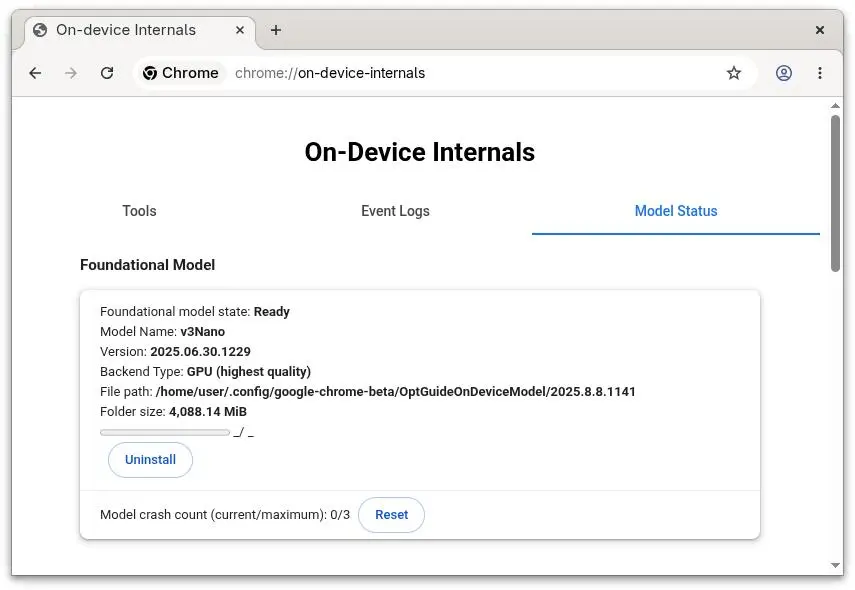Click the folder size 4,088.14 MiB
This screenshot has width=855, height=590.
pyautogui.click(x=208, y=412)
